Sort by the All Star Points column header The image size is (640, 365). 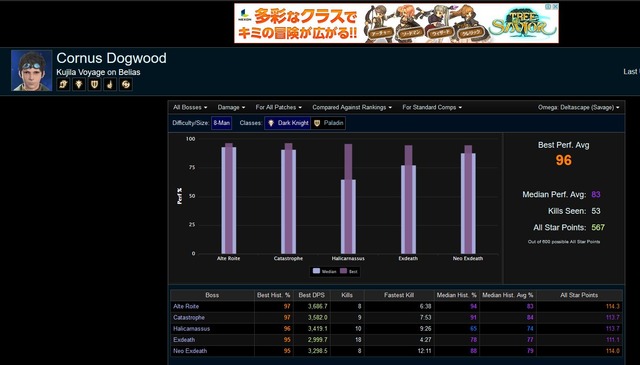(579, 295)
